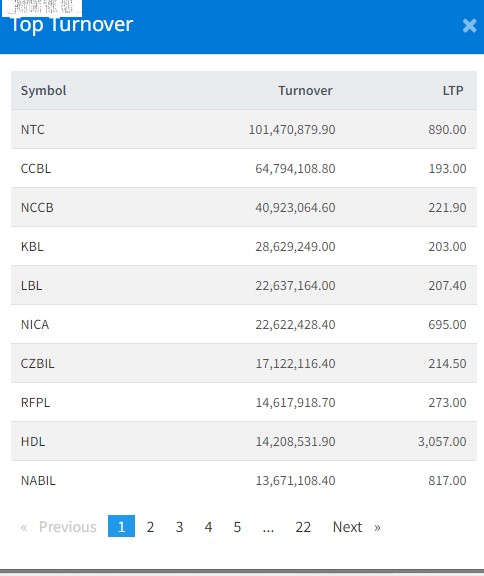This screenshot has width=484, height=576.
Task: Select the CZBIL row
Action: pyautogui.click(x=244, y=363)
